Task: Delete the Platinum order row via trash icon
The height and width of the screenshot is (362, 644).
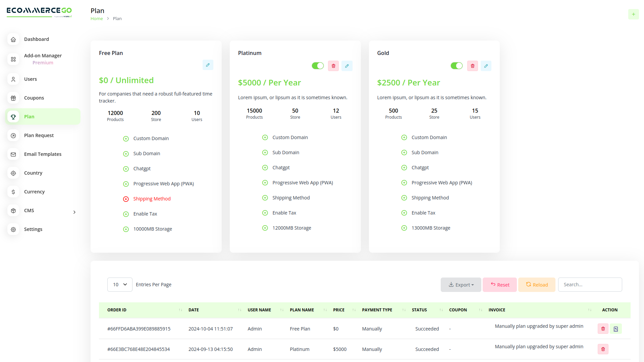Action: tap(602, 349)
